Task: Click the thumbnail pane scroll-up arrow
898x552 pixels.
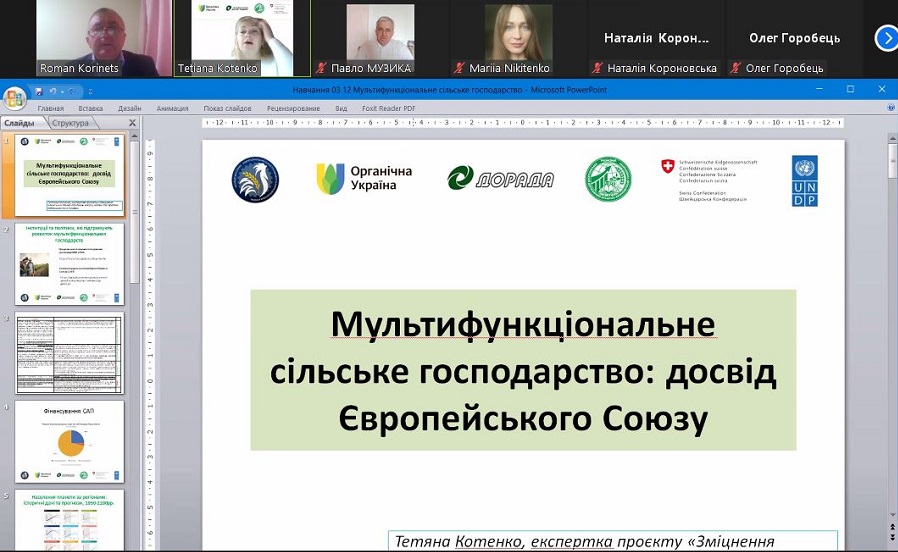Action: [x=135, y=136]
